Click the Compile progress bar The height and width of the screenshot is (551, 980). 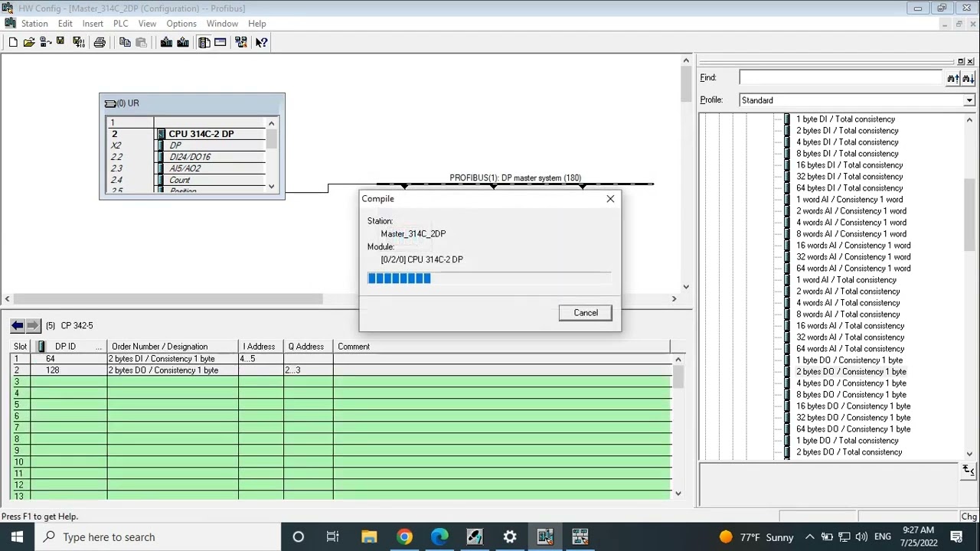click(x=489, y=278)
